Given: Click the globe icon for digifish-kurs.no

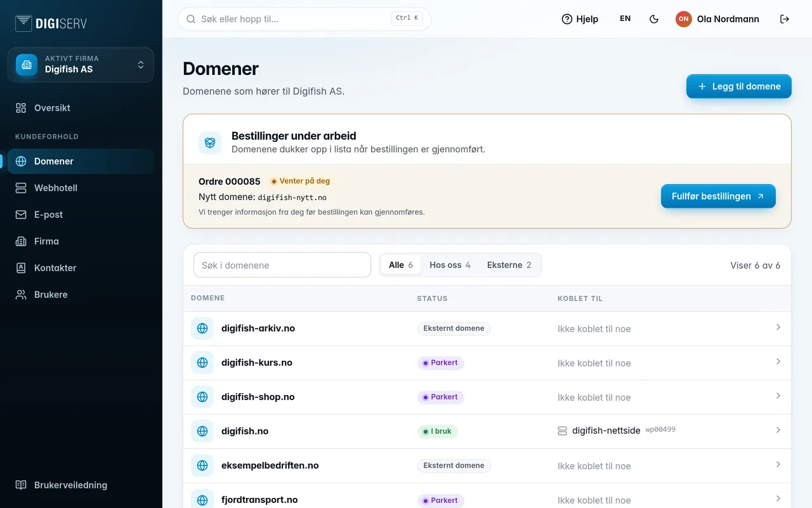Looking at the screenshot, I should pos(202,363).
